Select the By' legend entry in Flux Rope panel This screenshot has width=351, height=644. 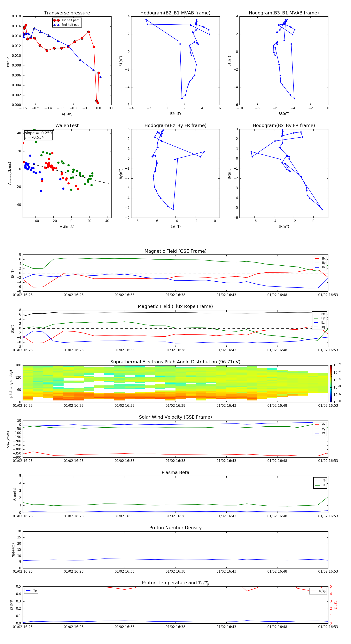(x=320, y=318)
